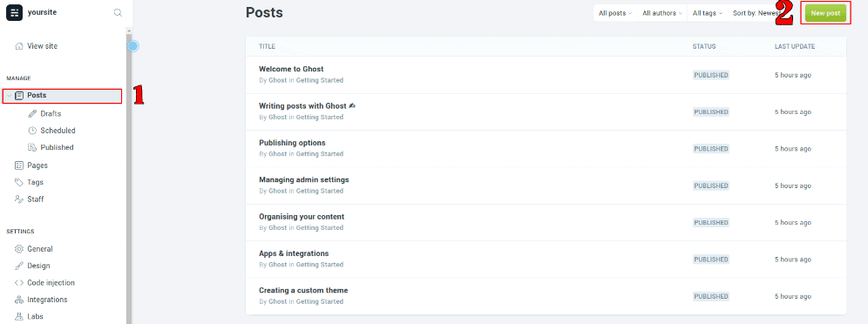Screen dimensions: 868x324
Task: Open Integrations settings
Action: click(x=47, y=300)
